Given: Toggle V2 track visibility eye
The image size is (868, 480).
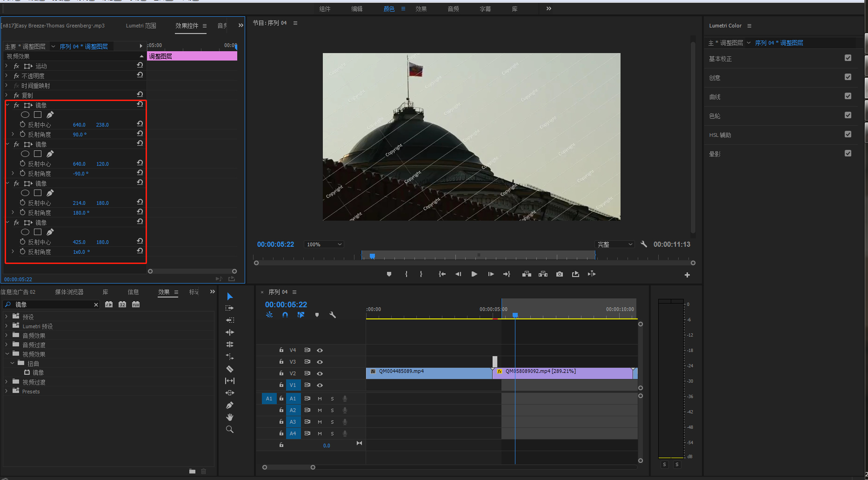Looking at the screenshot, I should click(x=320, y=373).
